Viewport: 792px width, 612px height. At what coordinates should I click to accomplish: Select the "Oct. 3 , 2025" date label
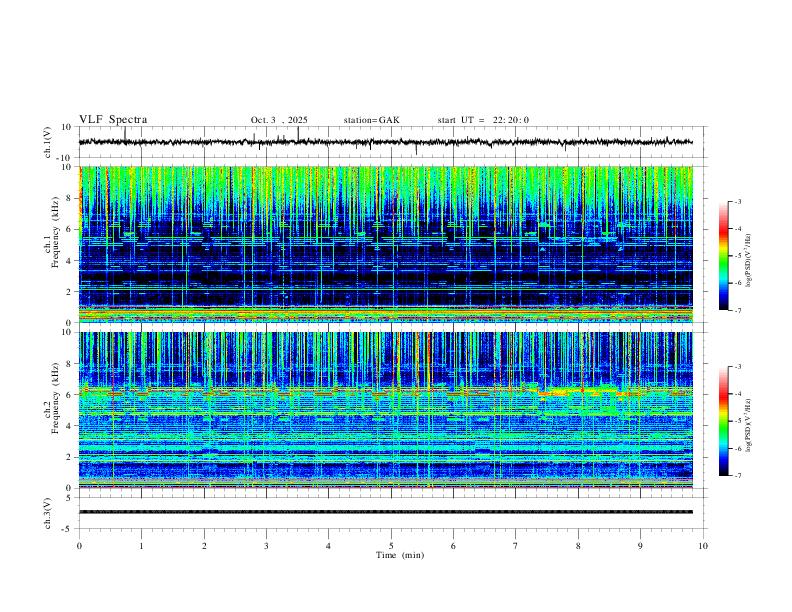click(279, 120)
